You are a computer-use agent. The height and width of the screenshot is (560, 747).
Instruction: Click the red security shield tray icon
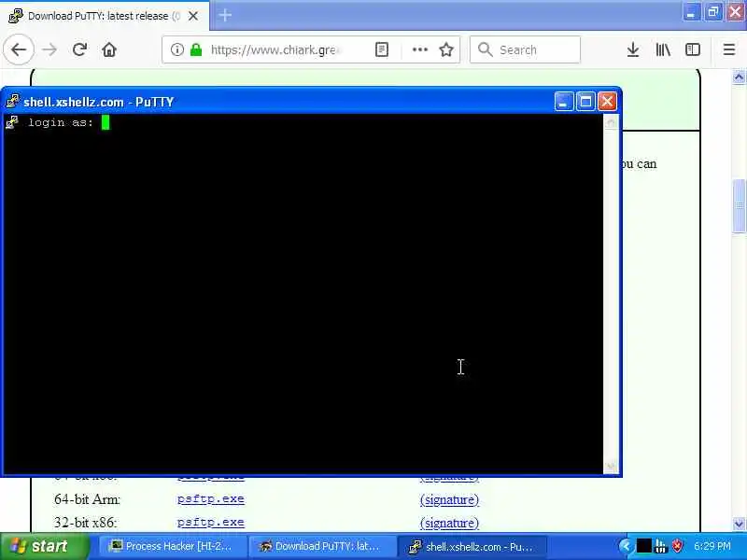[677, 546]
